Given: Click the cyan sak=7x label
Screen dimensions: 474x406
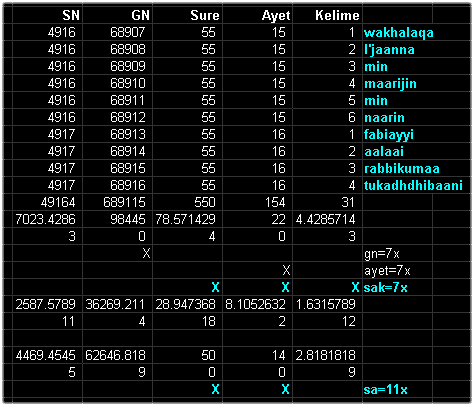Looking at the screenshot, I should point(386,288).
